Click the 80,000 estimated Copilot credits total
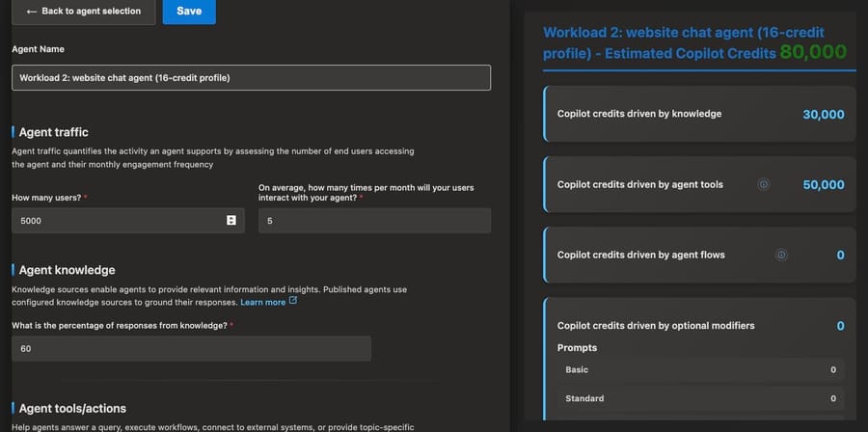Viewport: 868px width, 432px height. pos(813,52)
